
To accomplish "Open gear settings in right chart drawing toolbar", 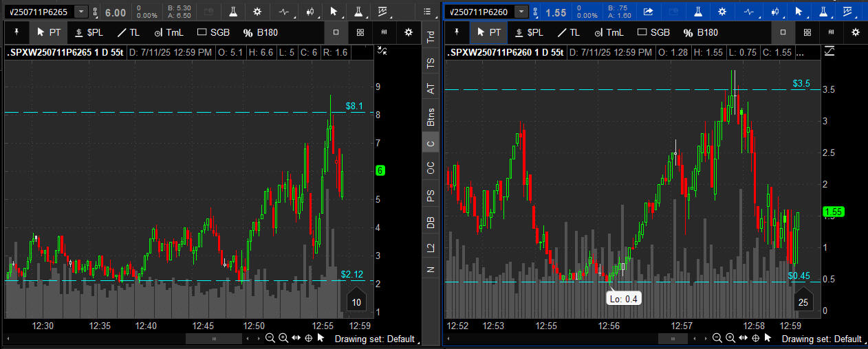I will click(855, 32).
